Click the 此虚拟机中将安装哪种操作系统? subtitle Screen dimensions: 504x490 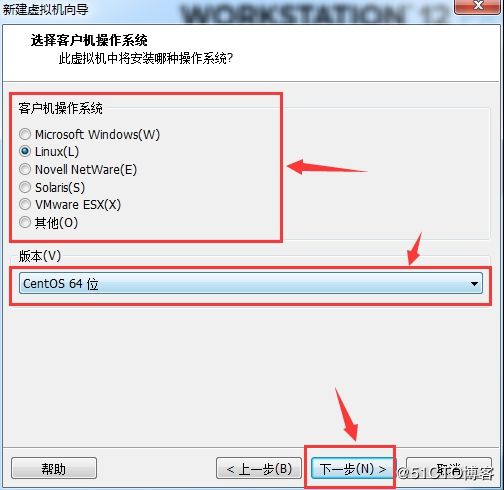(x=146, y=58)
